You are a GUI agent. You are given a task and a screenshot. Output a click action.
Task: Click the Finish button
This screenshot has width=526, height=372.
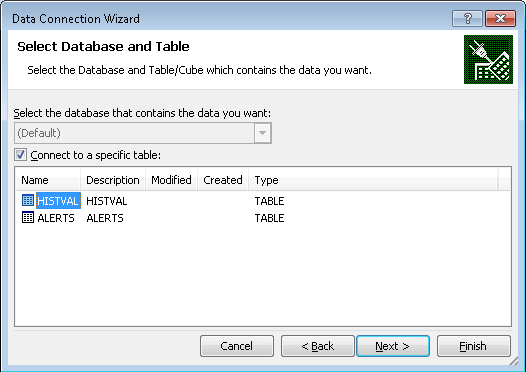[474, 346]
